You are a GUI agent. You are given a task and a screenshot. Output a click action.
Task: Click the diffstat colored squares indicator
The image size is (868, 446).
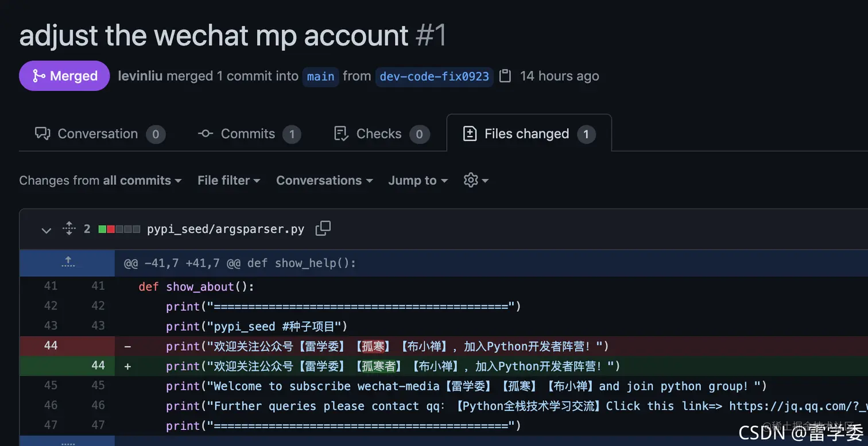(119, 229)
